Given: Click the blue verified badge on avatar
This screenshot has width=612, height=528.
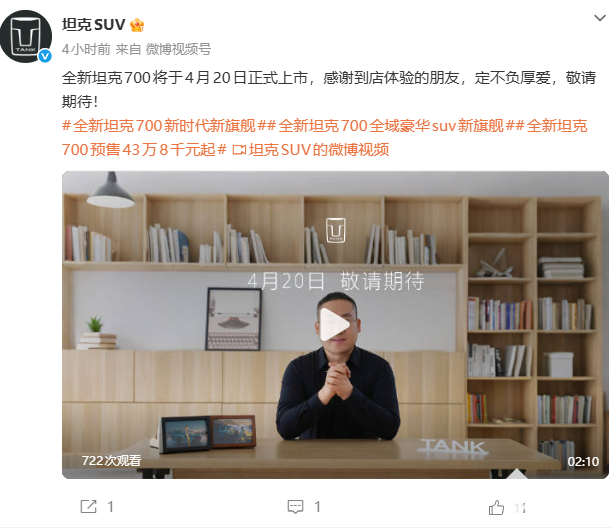Looking at the screenshot, I should (45, 56).
